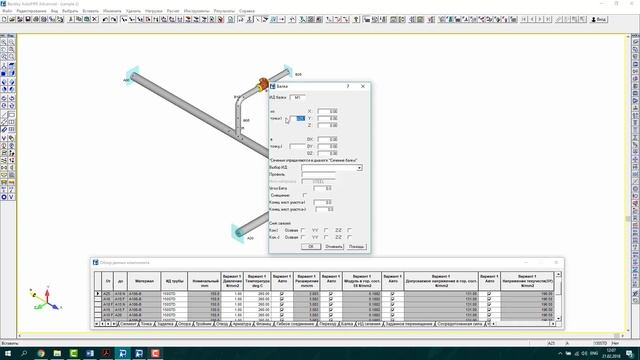
Task: Open Chrome from the taskbar
Action: 41,353
